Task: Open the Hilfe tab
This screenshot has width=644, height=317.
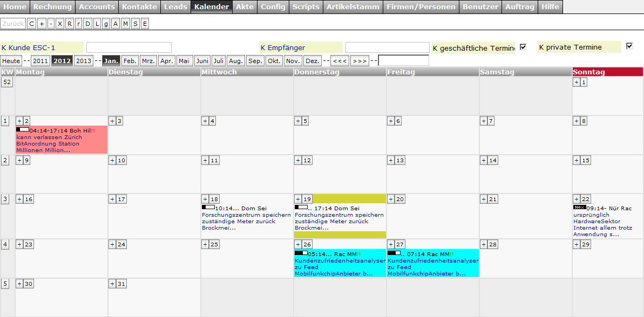Action: [551, 7]
